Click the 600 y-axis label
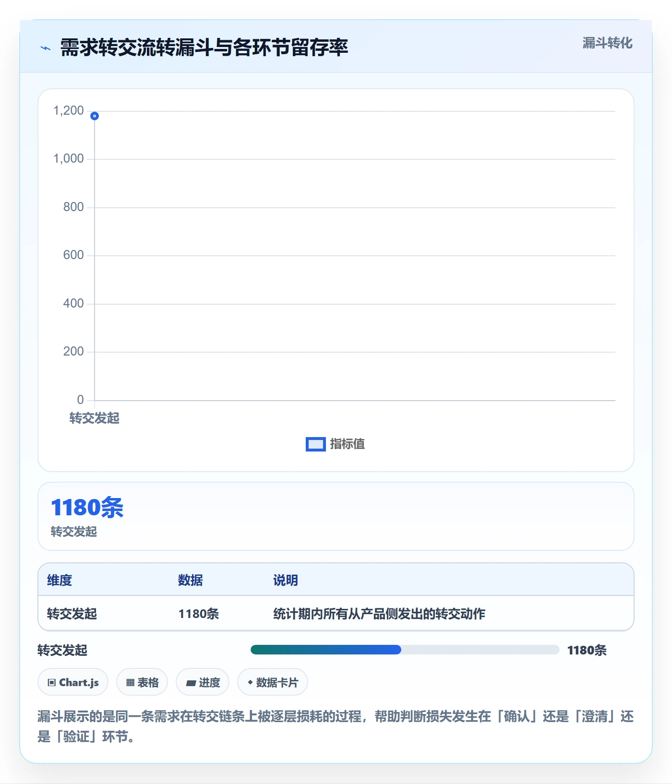 coord(73,255)
